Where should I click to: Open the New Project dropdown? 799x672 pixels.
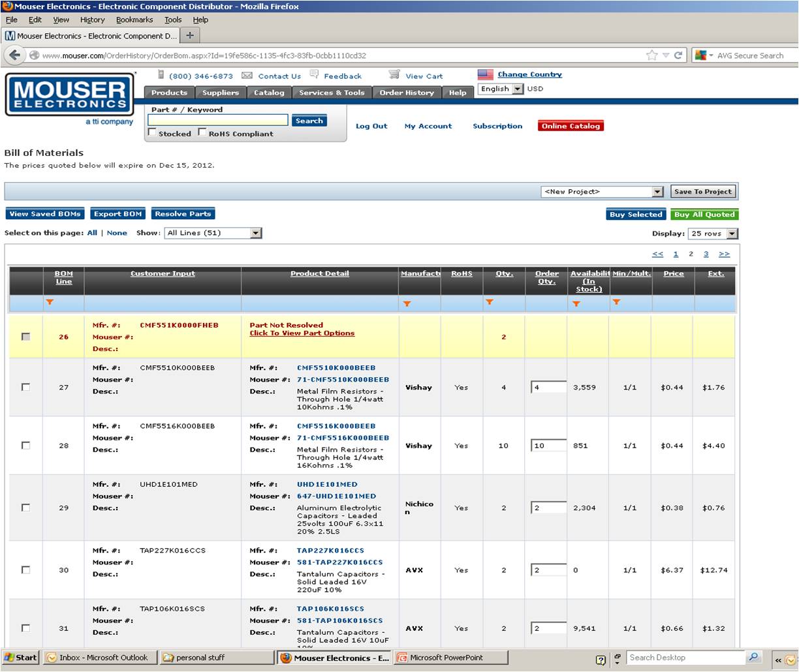pos(602,192)
